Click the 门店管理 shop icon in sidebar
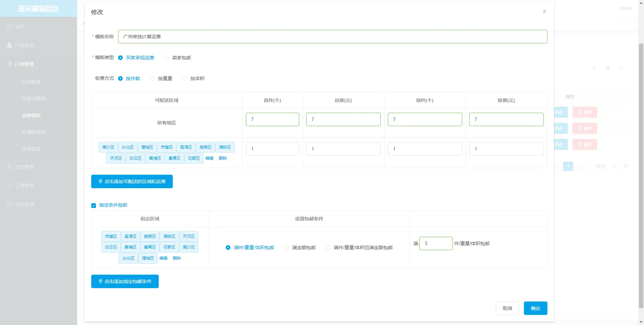This screenshot has height=325, width=644. 9,64
